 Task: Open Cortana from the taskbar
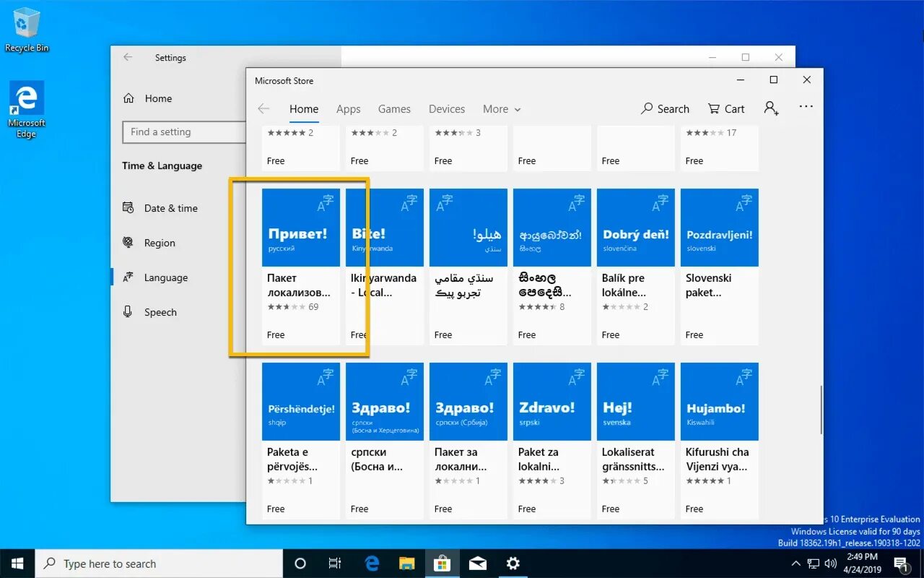click(300, 564)
